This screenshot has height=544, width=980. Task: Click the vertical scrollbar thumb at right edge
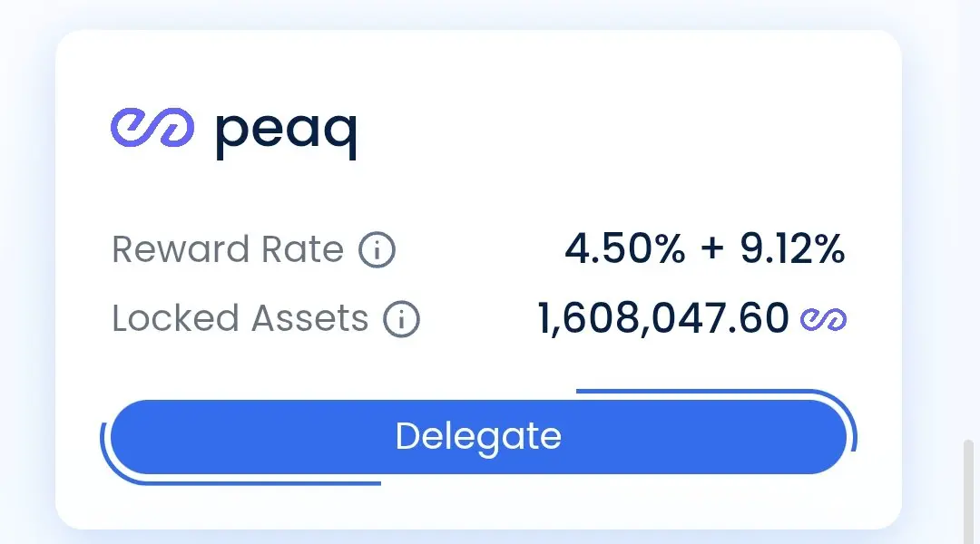(x=968, y=491)
